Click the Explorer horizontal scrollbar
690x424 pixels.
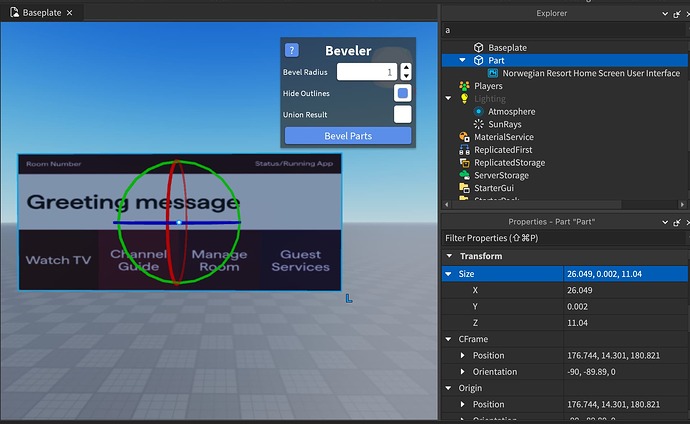536,205
